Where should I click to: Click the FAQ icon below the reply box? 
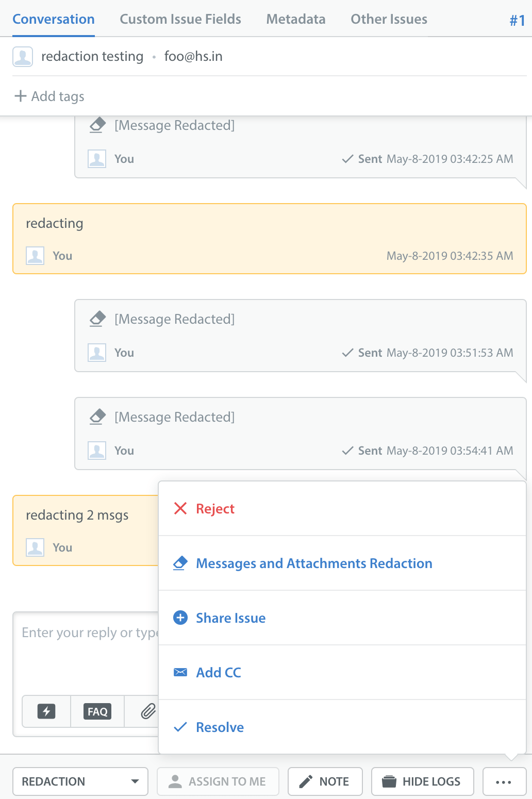pos(97,711)
